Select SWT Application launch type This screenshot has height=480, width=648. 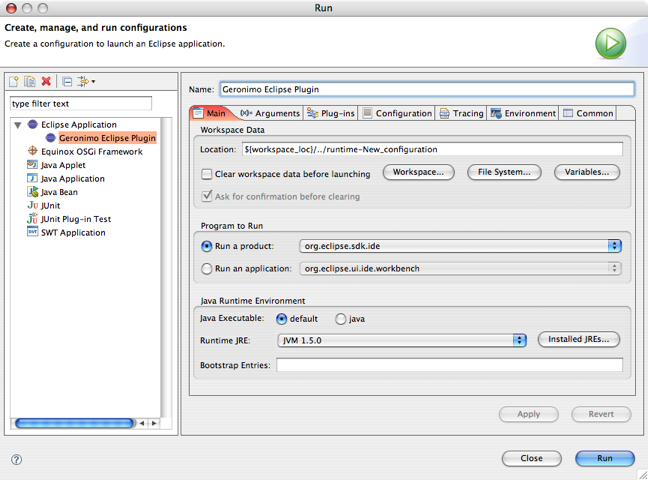[x=73, y=233]
